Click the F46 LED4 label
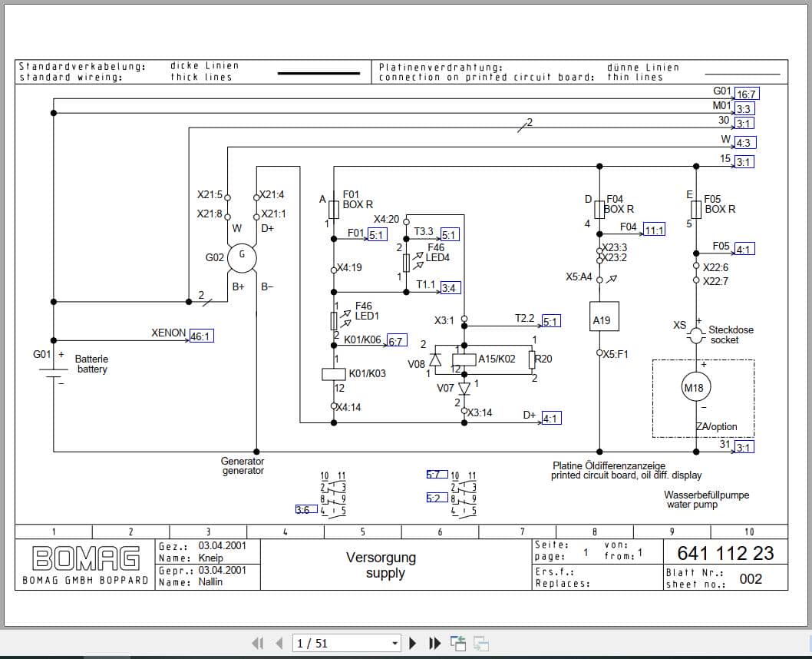Image resolution: width=812 pixels, height=659 pixels. pos(437,253)
